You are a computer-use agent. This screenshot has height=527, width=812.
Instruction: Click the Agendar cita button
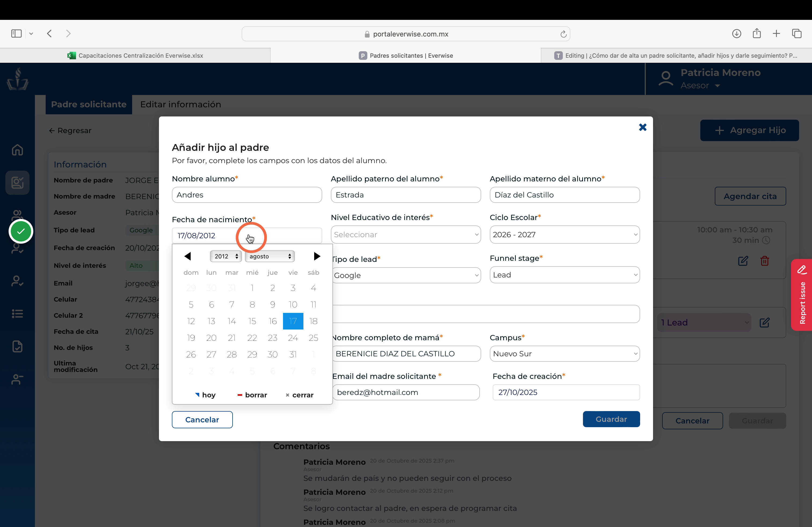tap(750, 196)
